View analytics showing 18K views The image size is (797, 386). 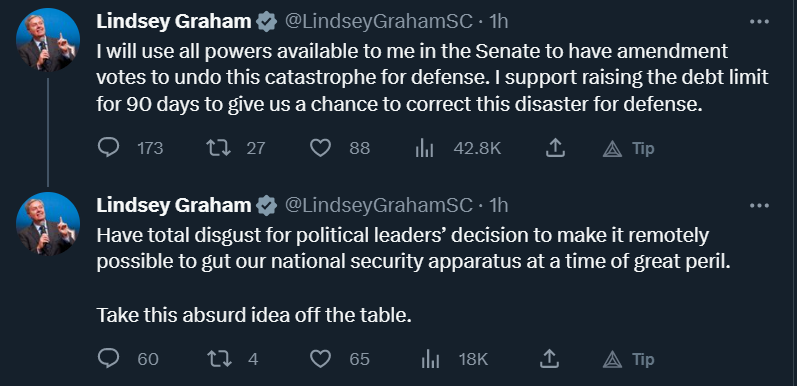click(430, 360)
